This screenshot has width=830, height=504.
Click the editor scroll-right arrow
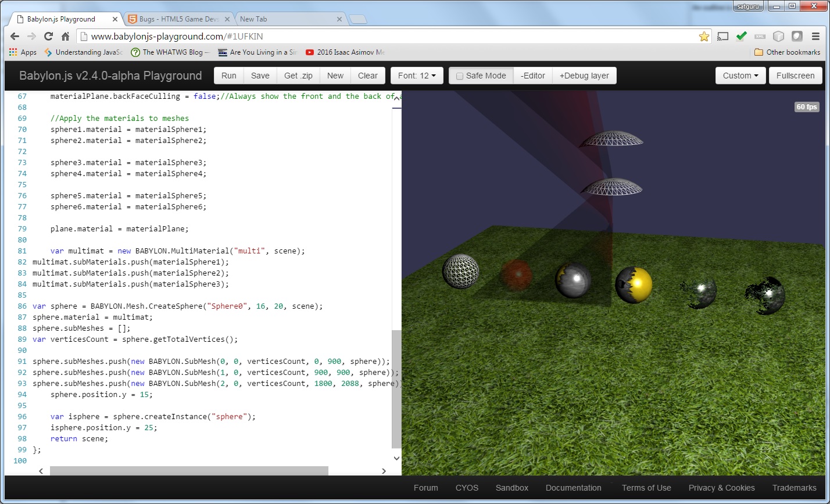(x=384, y=471)
